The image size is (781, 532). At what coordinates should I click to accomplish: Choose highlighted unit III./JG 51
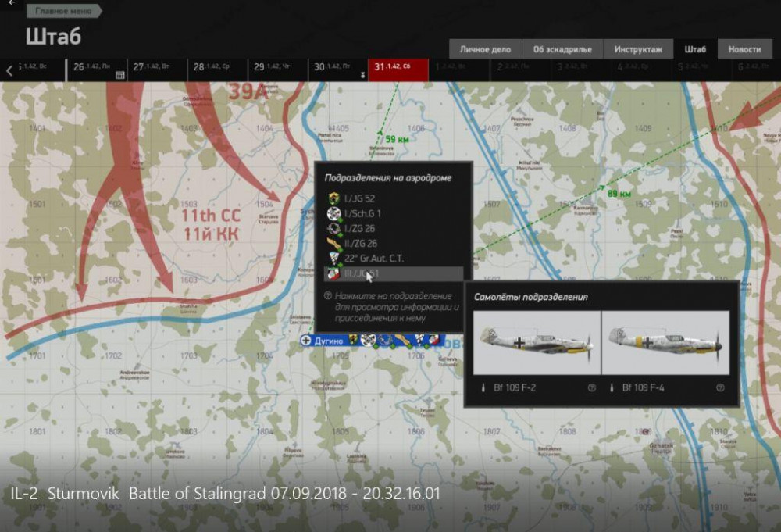coord(394,273)
